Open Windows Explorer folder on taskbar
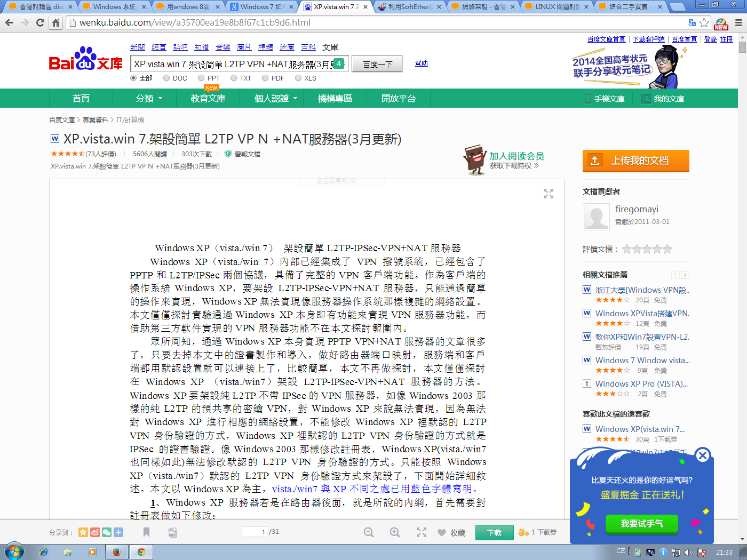This screenshot has height=560, width=747. [x=68, y=552]
